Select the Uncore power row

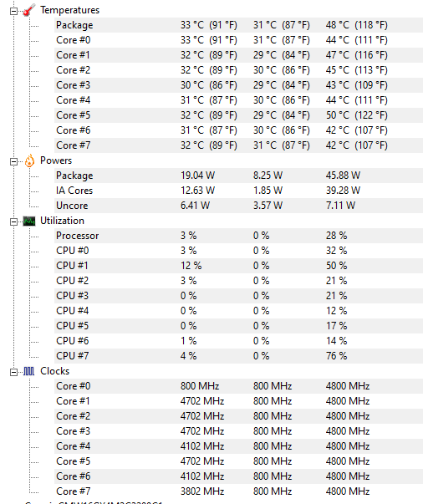coord(238,206)
